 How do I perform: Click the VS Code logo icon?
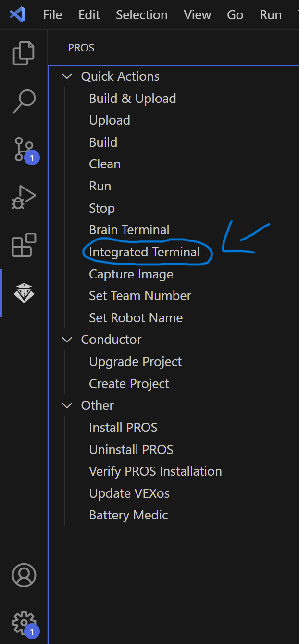click(x=18, y=14)
